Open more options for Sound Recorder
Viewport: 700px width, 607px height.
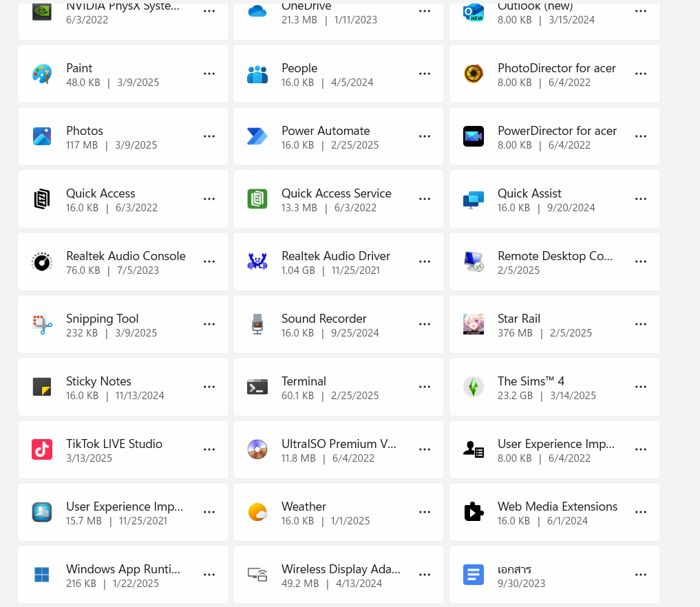click(425, 324)
